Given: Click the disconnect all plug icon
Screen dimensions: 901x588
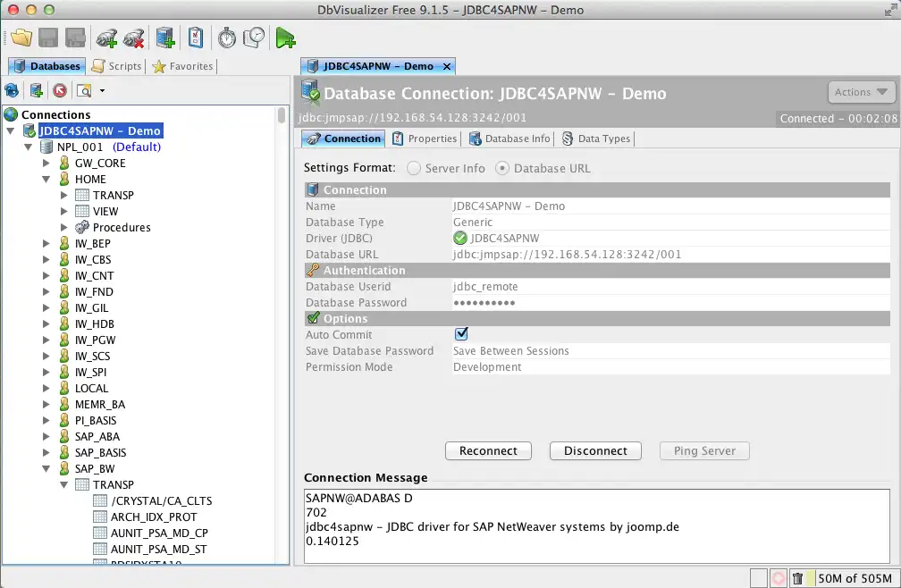Looking at the screenshot, I should (134, 38).
